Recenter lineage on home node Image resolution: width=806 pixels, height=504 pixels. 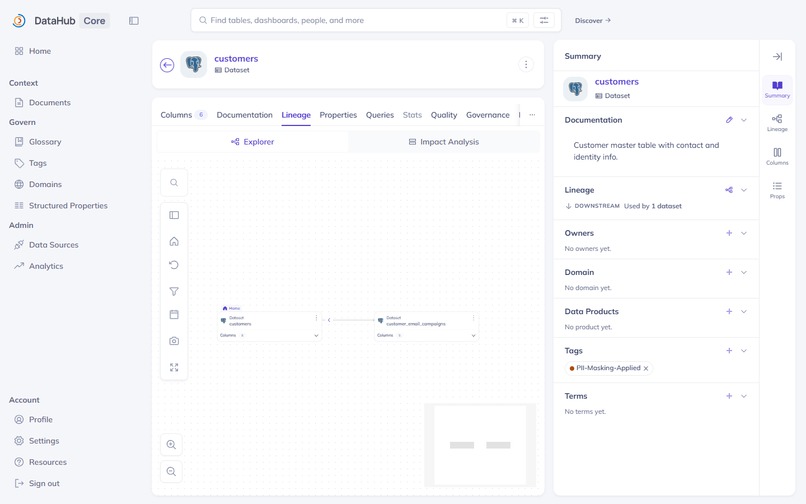(174, 241)
